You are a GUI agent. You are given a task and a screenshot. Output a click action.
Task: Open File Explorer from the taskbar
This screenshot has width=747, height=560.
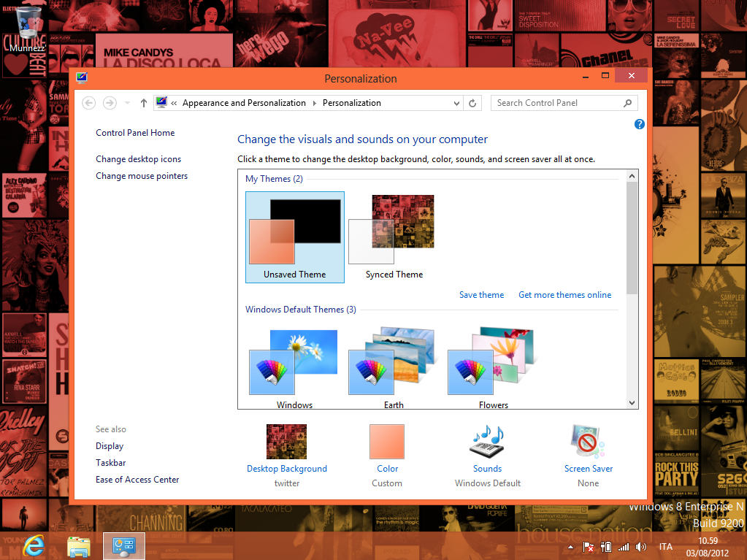coord(79,547)
